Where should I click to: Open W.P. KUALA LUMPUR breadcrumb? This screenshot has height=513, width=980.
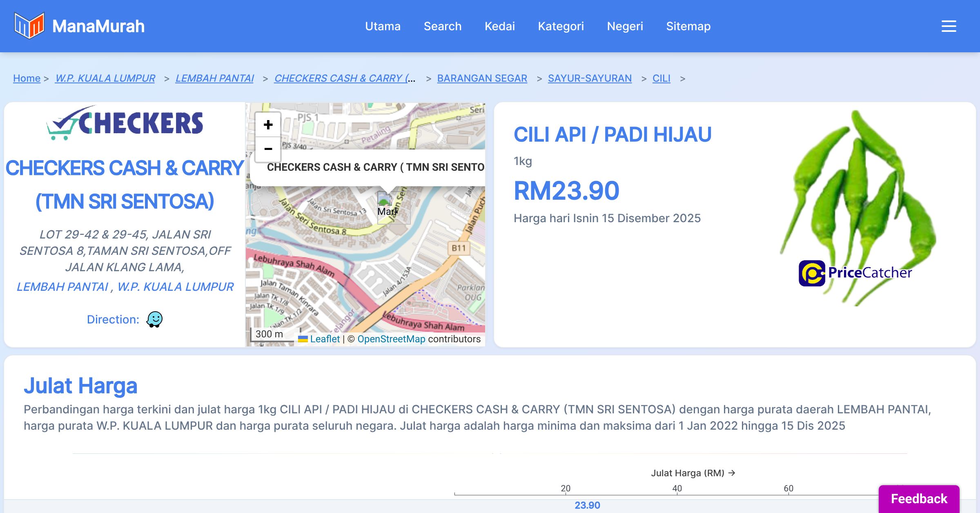[x=105, y=78]
